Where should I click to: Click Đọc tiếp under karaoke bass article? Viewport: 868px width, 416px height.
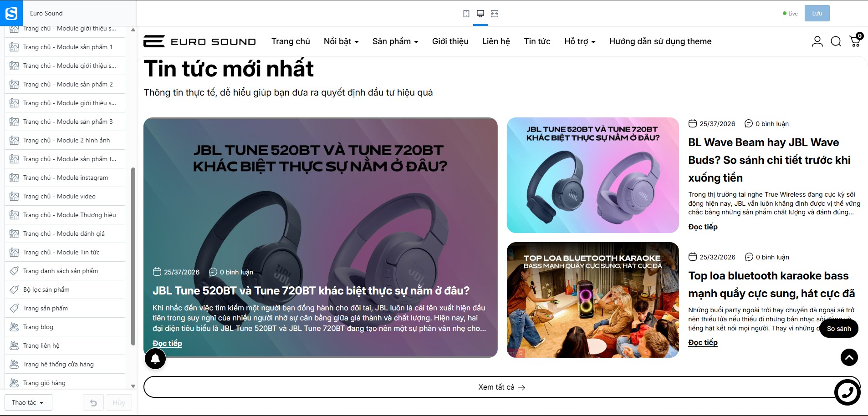(x=703, y=342)
